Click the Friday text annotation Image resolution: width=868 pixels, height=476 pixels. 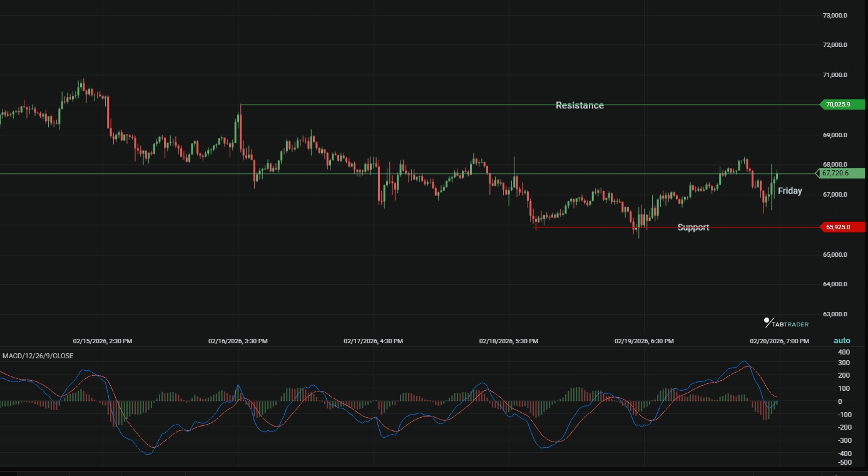pyautogui.click(x=790, y=191)
